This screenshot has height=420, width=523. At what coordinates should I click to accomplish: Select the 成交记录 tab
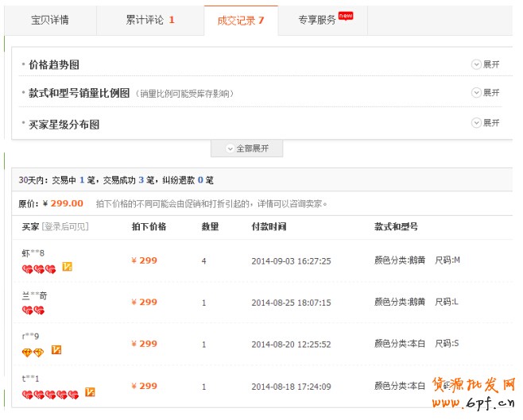[x=241, y=20]
